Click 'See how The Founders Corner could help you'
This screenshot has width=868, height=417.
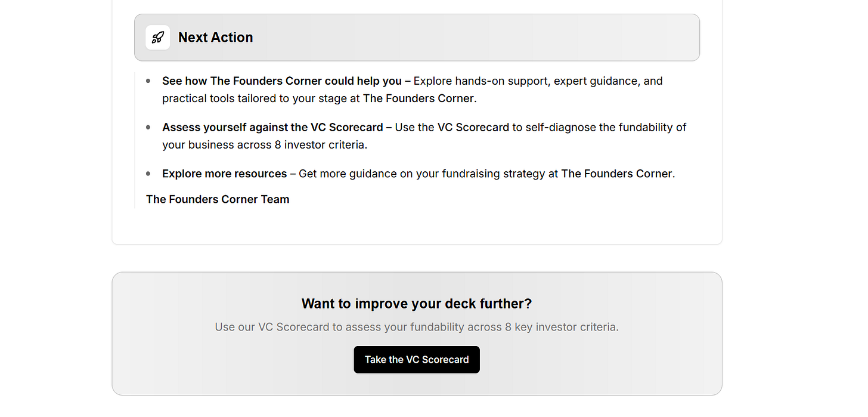(x=281, y=81)
